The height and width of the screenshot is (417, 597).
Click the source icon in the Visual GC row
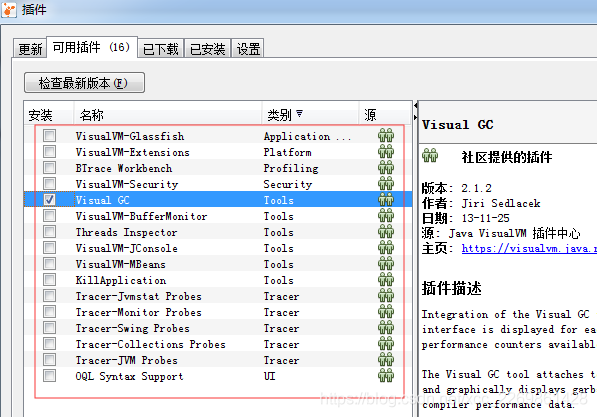[386, 200]
